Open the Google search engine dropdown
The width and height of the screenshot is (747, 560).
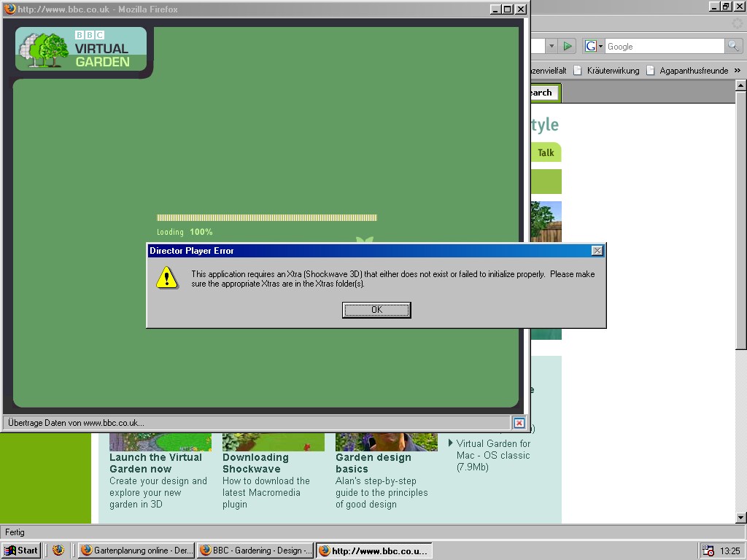(594, 46)
